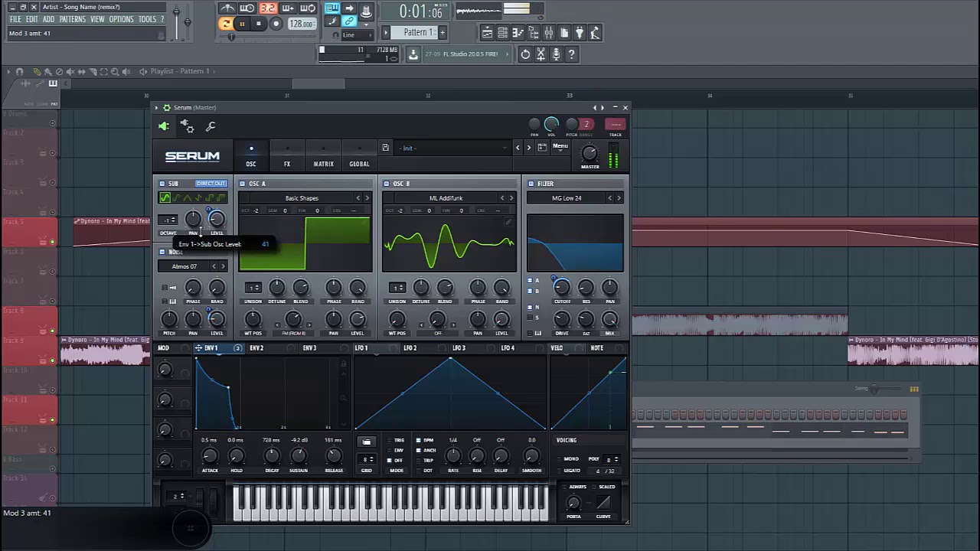Viewport: 980px width, 551px height.
Task: Open the ML Addifunk wavetable selector
Action: pos(446,198)
